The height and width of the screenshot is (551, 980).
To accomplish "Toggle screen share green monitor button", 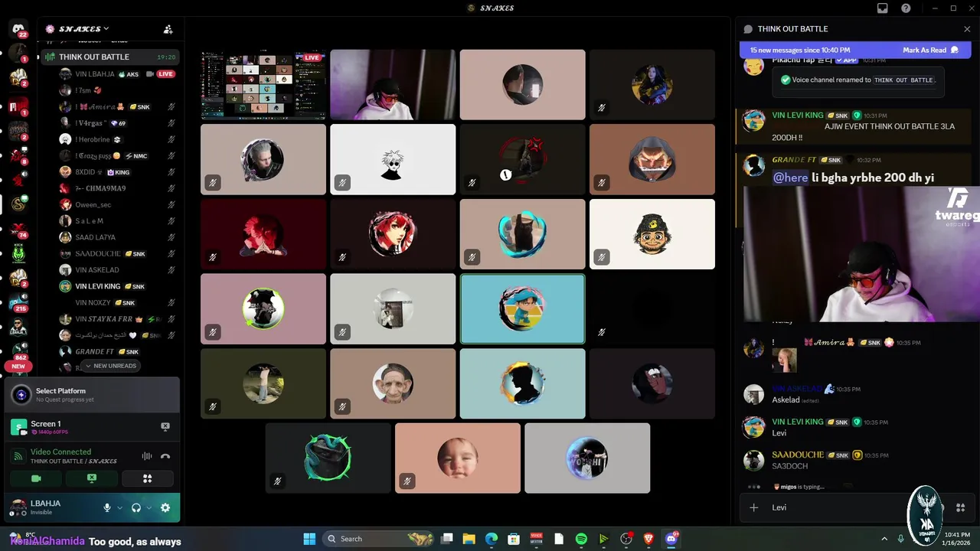I will pyautogui.click(x=92, y=478).
